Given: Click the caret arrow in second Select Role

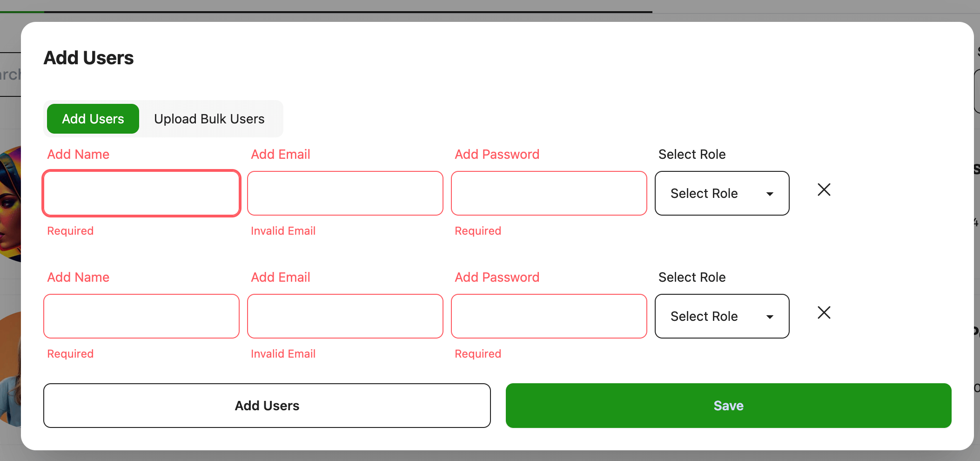Looking at the screenshot, I should pos(770,317).
